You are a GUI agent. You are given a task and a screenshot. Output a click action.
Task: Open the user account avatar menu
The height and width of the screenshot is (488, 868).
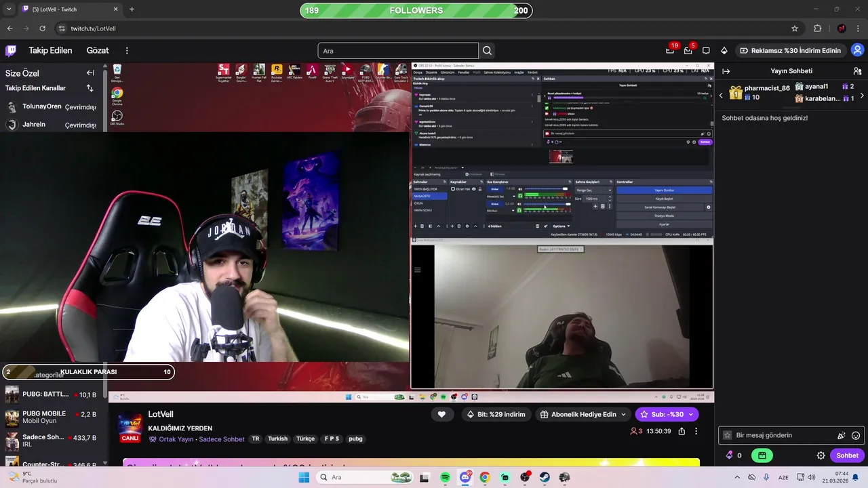[x=857, y=50]
